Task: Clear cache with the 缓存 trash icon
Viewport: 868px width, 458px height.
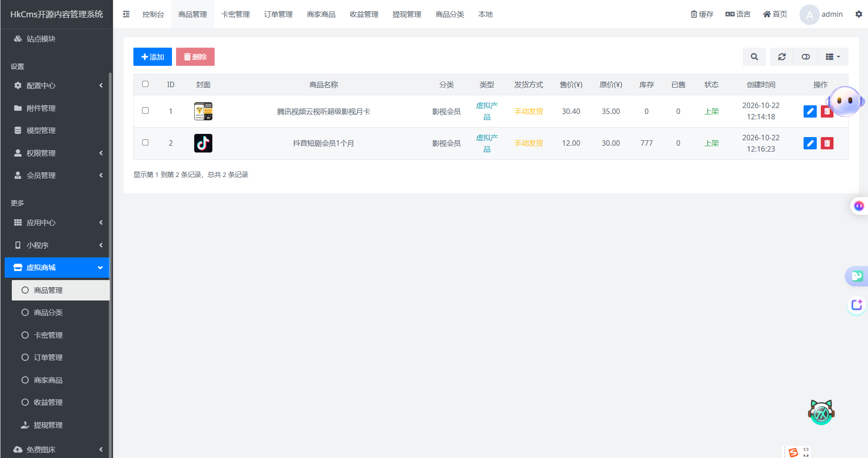Action: pyautogui.click(x=702, y=14)
